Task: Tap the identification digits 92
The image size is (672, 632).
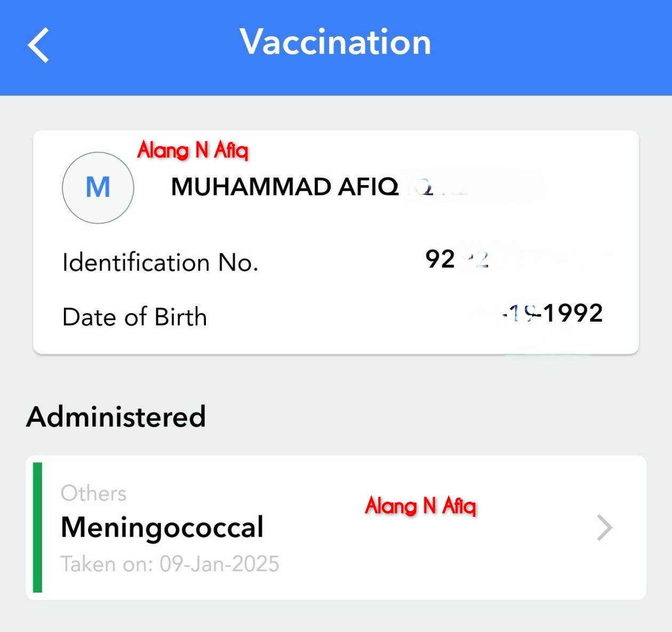Action: tap(440, 260)
